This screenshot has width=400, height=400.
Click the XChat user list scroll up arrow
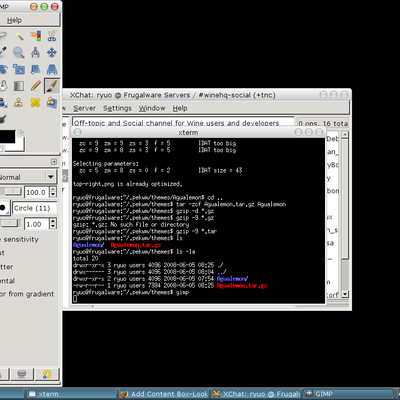click(x=345, y=134)
